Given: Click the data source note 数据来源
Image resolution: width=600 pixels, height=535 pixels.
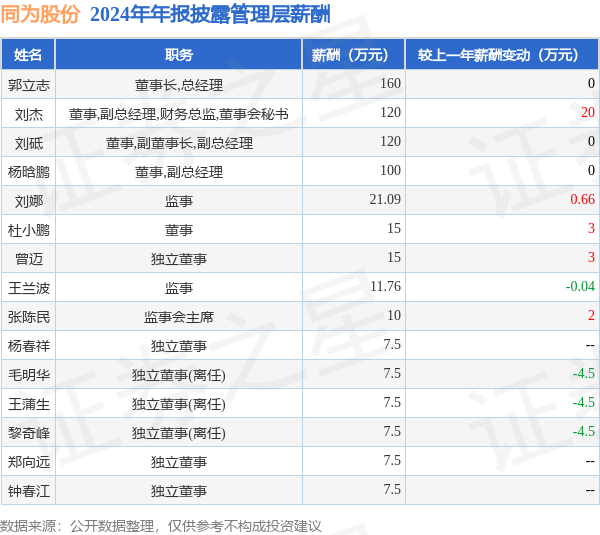Looking at the screenshot, I should [x=161, y=526].
